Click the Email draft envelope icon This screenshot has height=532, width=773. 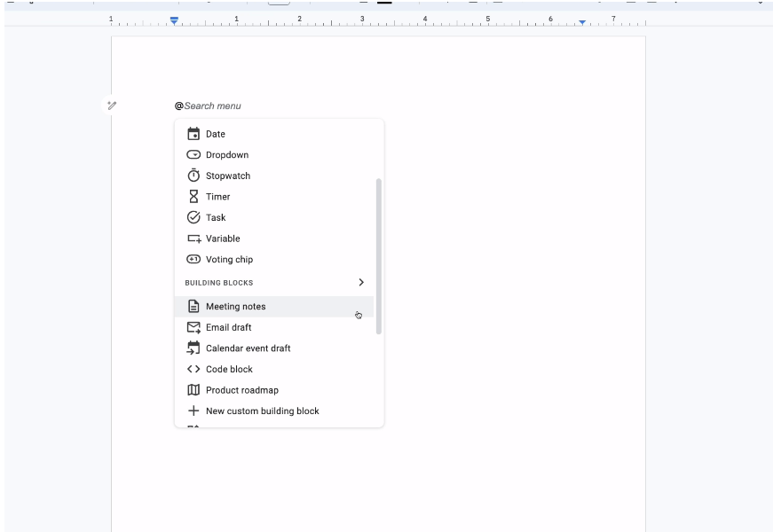pos(193,327)
